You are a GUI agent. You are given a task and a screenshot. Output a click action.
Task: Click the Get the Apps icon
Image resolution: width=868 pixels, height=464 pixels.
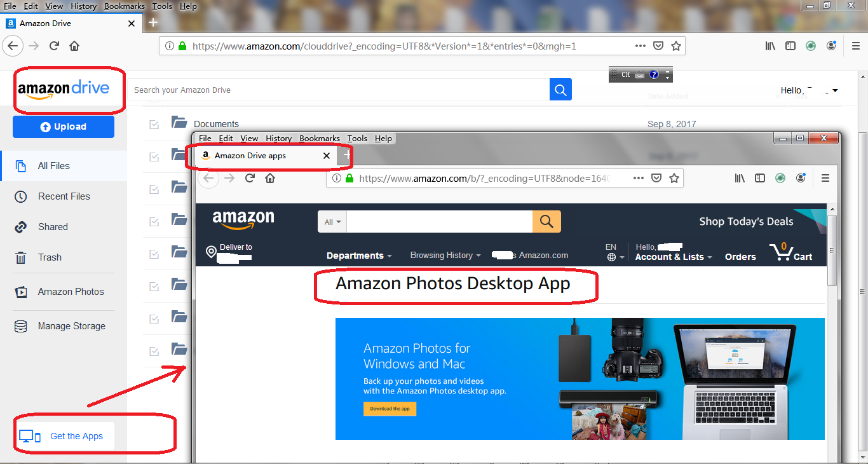click(28, 435)
